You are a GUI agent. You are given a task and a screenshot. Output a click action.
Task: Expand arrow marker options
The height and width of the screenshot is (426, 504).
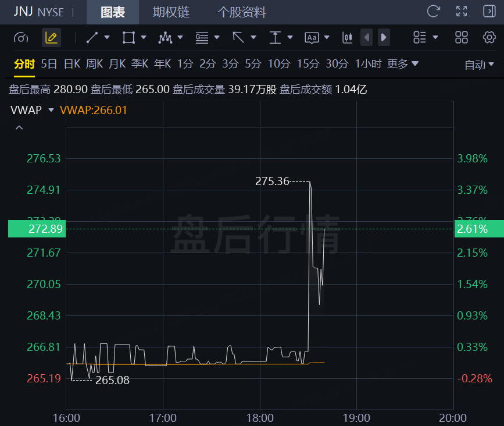click(253, 38)
